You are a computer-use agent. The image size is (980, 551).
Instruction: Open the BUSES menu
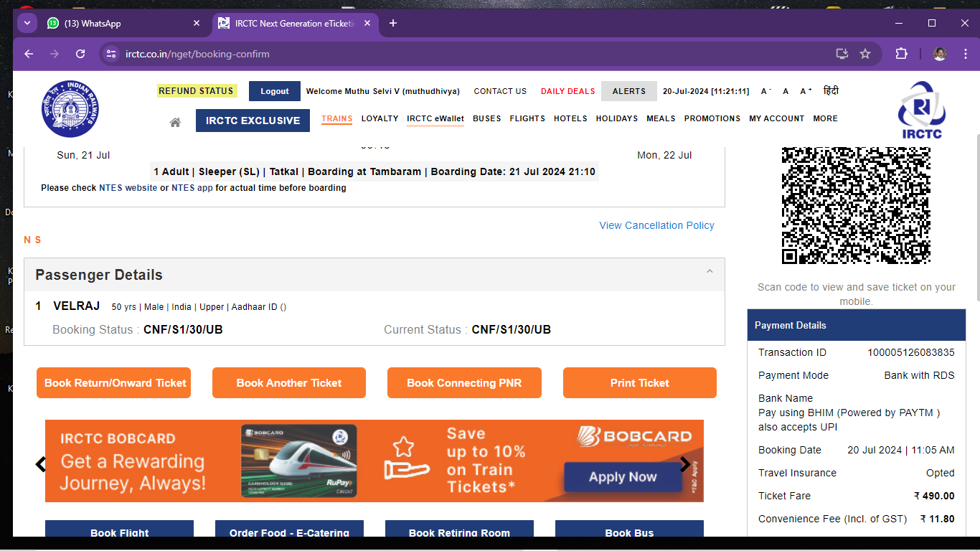(x=487, y=118)
